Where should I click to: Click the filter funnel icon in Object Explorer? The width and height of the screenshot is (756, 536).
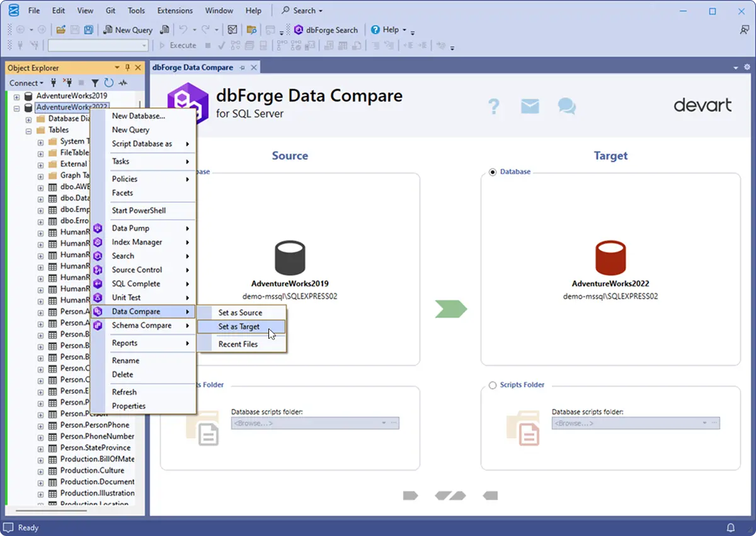tap(94, 83)
